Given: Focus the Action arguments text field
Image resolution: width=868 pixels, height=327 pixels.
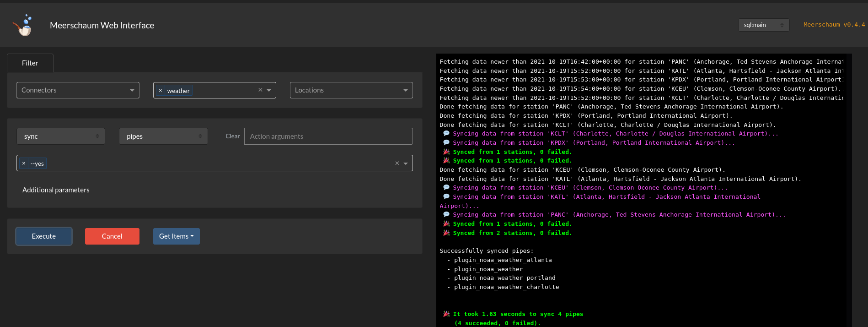Looking at the screenshot, I should point(328,136).
